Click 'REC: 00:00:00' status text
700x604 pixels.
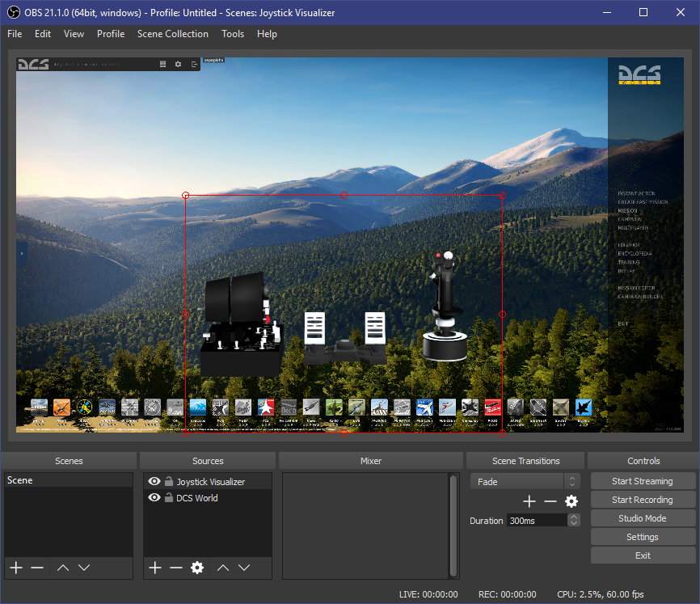pyautogui.click(x=507, y=594)
